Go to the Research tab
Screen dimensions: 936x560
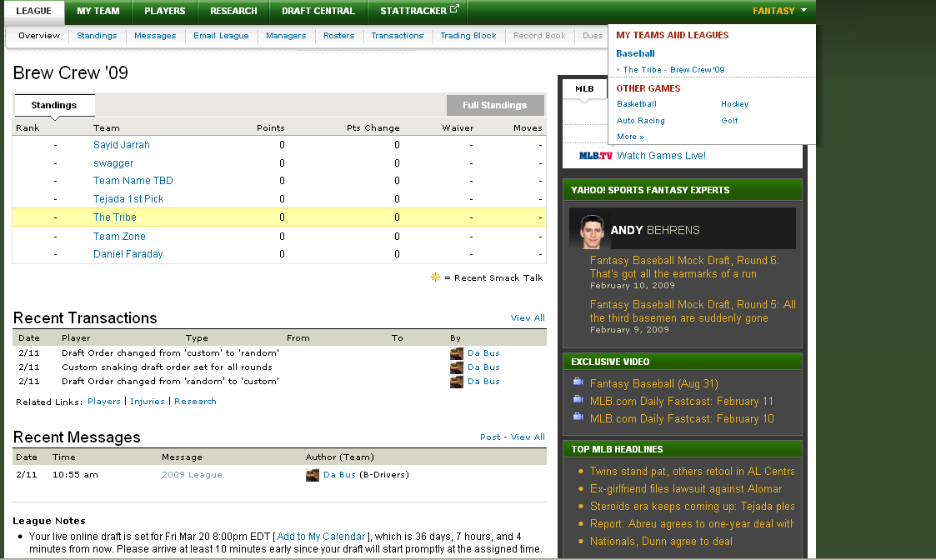pos(233,11)
